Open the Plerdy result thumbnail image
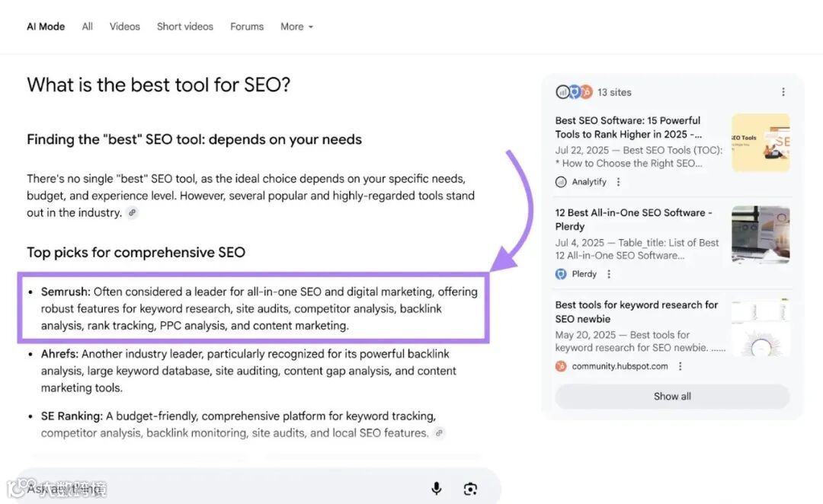Screen dimensions: 823x504 click(x=761, y=235)
